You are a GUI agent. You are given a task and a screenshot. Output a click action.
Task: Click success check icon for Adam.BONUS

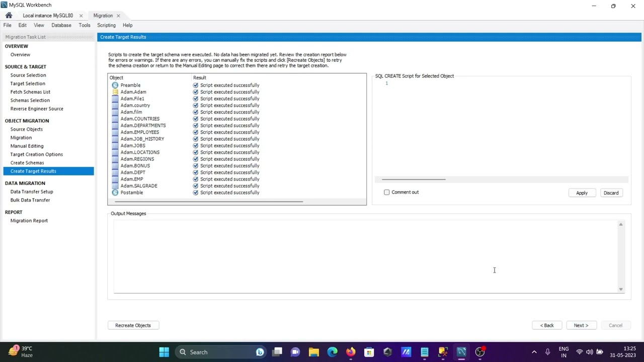coord(196,166)
